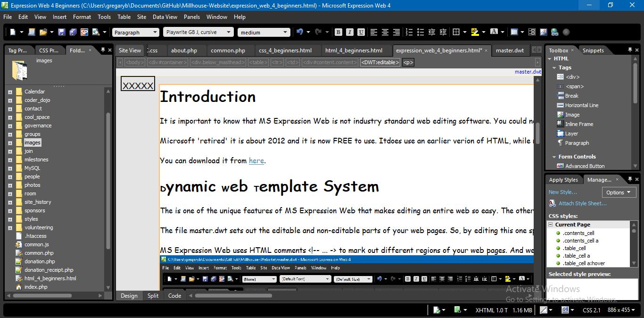
Task: Increase indent position
Action: pos(443,32)
